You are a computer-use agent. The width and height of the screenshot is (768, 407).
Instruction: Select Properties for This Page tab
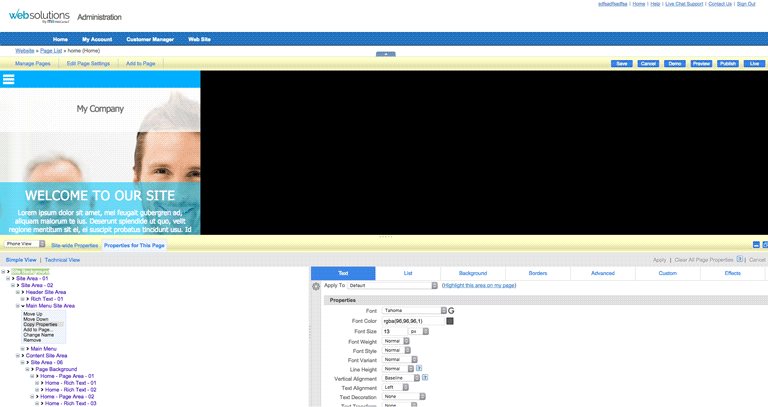coord(134,245)
